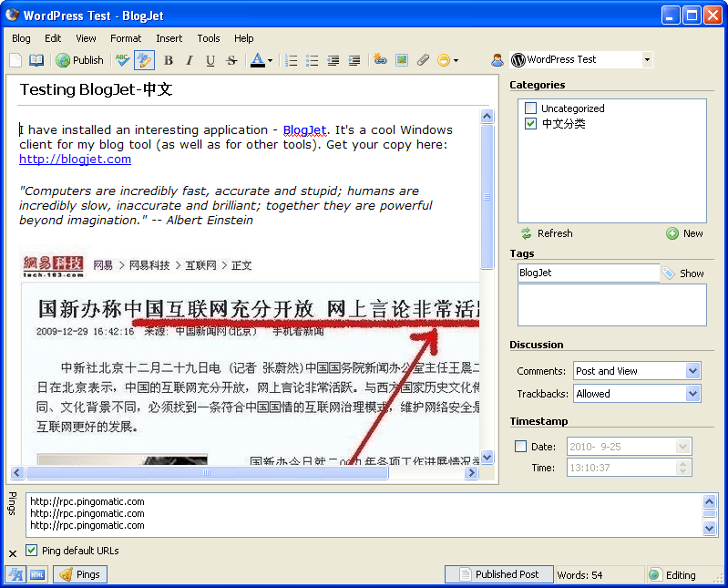Toggle bold formatting

point(169,60)
